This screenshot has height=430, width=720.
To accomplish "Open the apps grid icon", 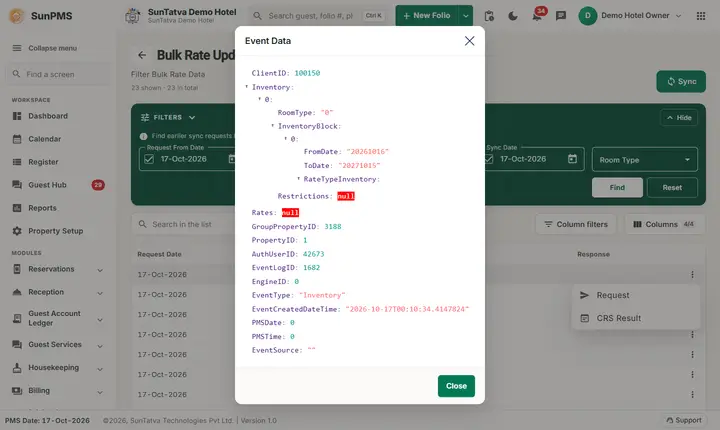I will [701, 16].
